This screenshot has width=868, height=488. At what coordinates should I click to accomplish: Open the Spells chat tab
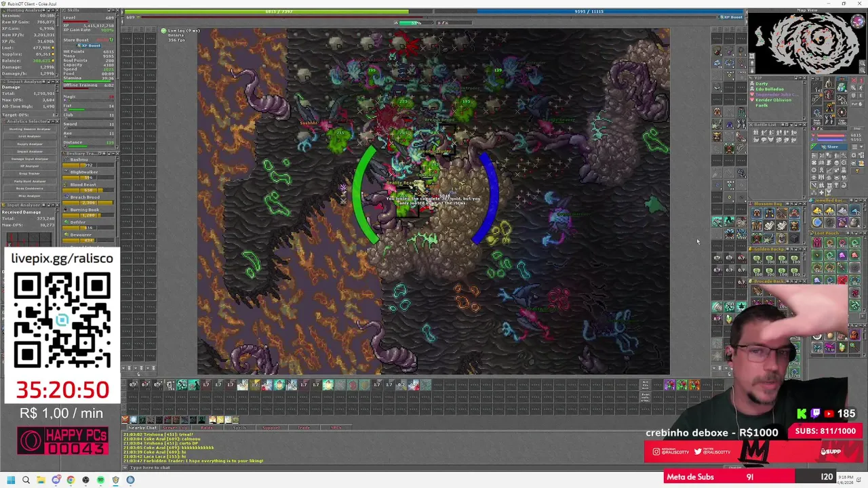(x=239, y=428)
